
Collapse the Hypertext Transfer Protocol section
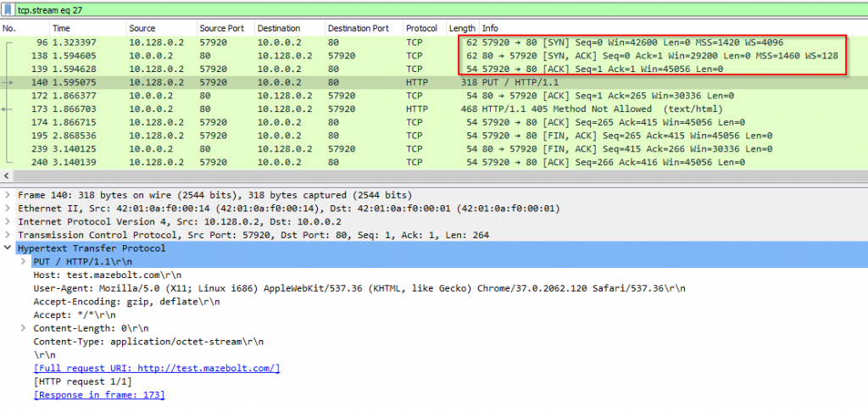pos(8,249)
